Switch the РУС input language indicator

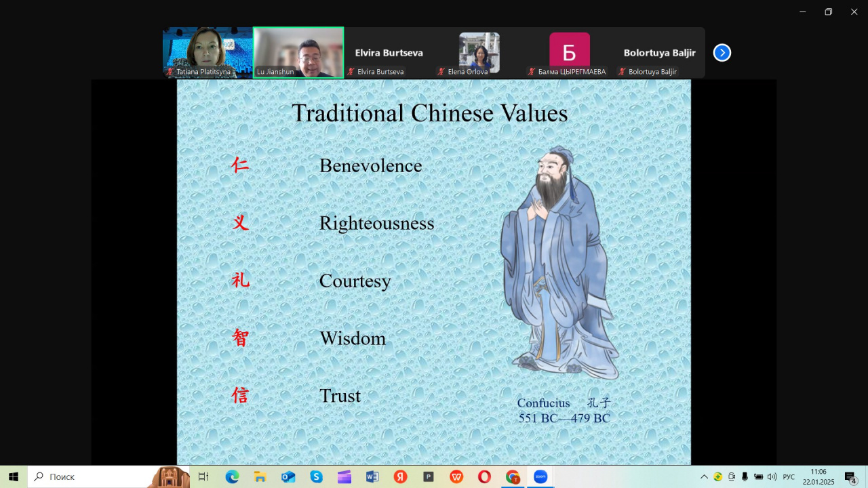click(x=789, y=476)
